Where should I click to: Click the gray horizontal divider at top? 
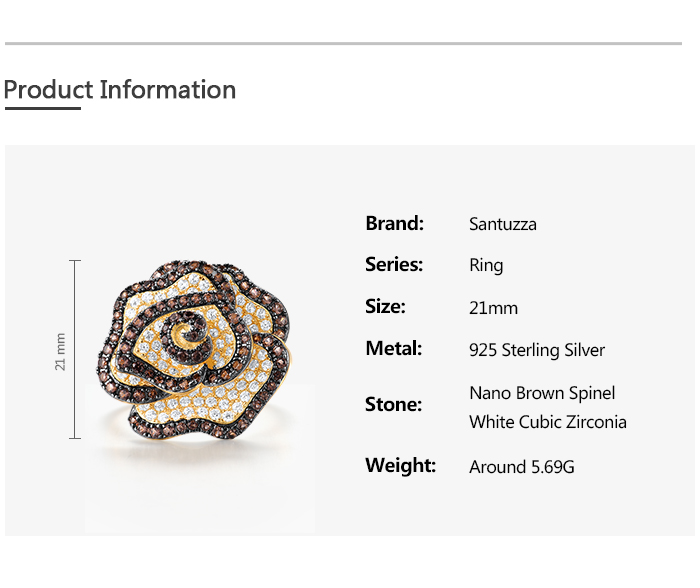pos(343,44)
